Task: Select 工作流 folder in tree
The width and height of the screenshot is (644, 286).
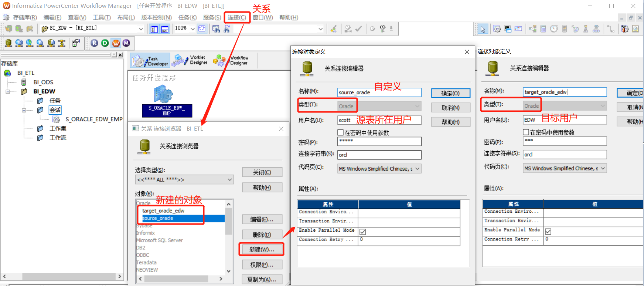Action: click(58, 138)
